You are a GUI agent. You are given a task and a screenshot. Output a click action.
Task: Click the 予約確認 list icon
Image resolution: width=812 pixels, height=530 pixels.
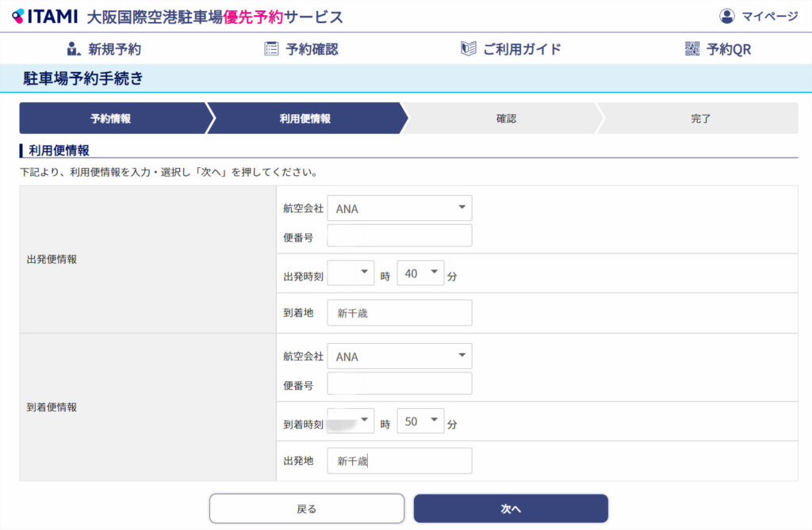[271, 49]
